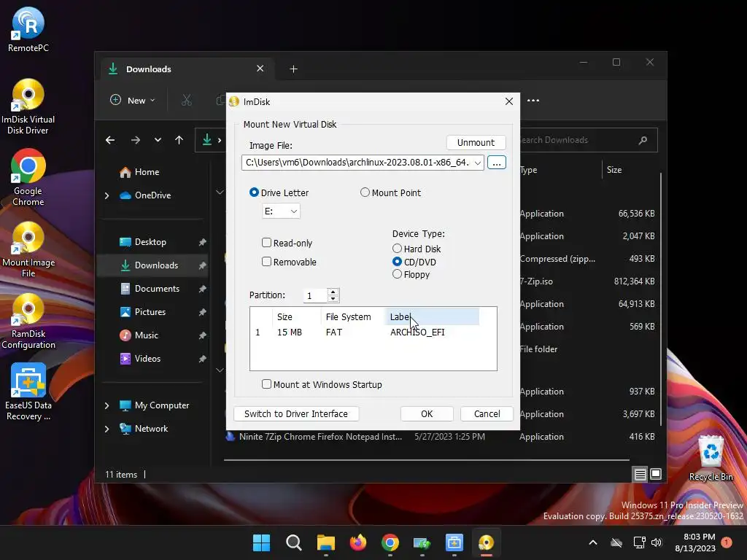Open File Explorer from the taskbar
Image resolution: width=747 pixels, height=560 pixels.
[326, 542]
